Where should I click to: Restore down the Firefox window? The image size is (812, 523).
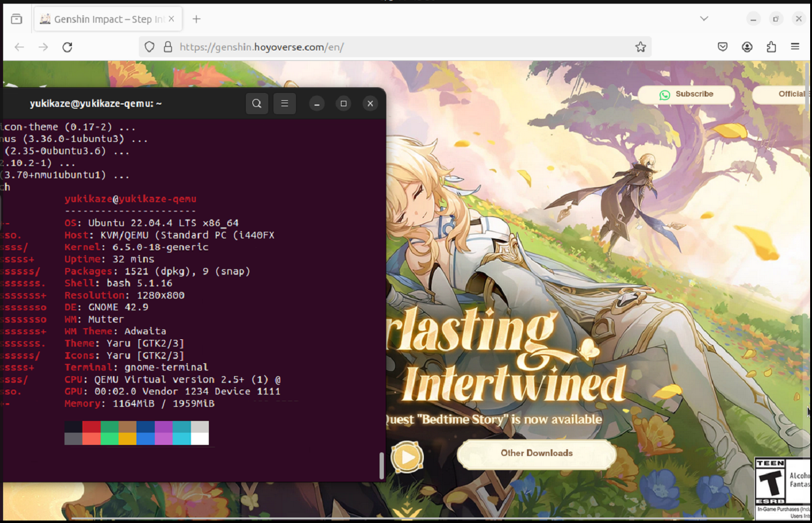tap(776, 19)
